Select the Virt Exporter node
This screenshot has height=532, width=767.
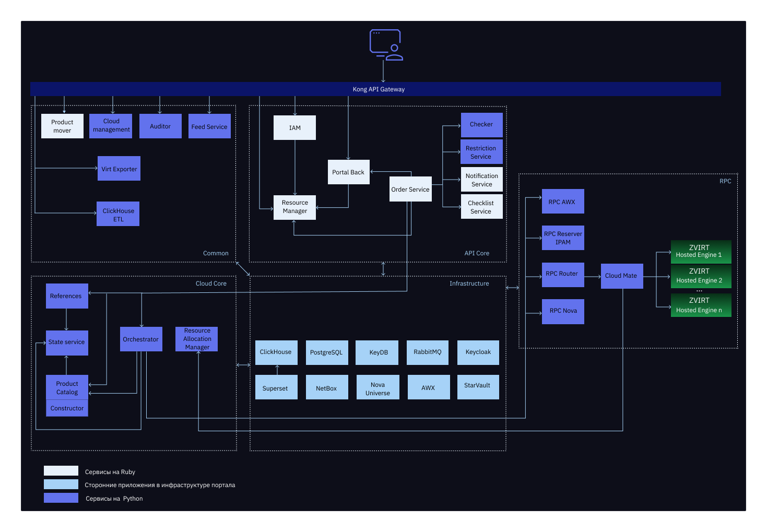tap(119, 169)
